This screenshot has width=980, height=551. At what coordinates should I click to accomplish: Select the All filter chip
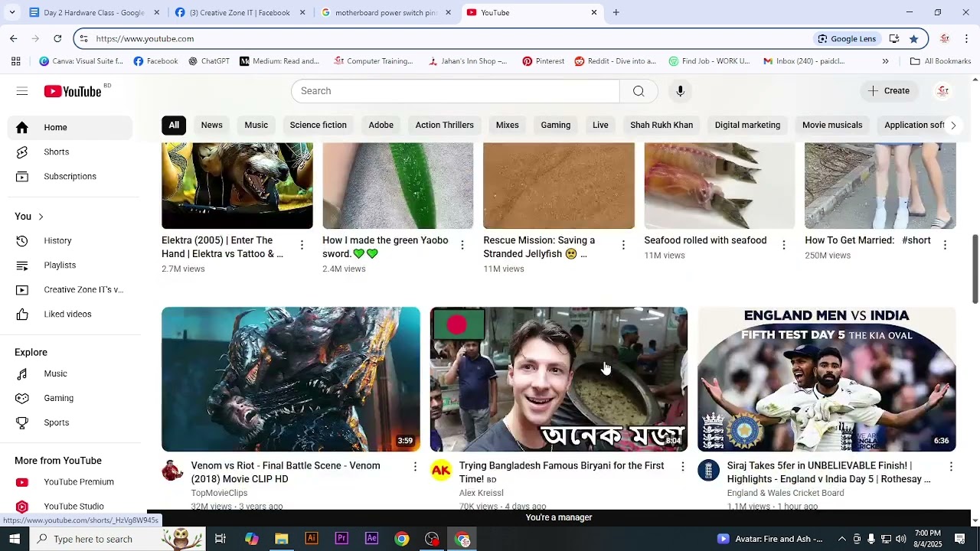(x=174, y=126)
